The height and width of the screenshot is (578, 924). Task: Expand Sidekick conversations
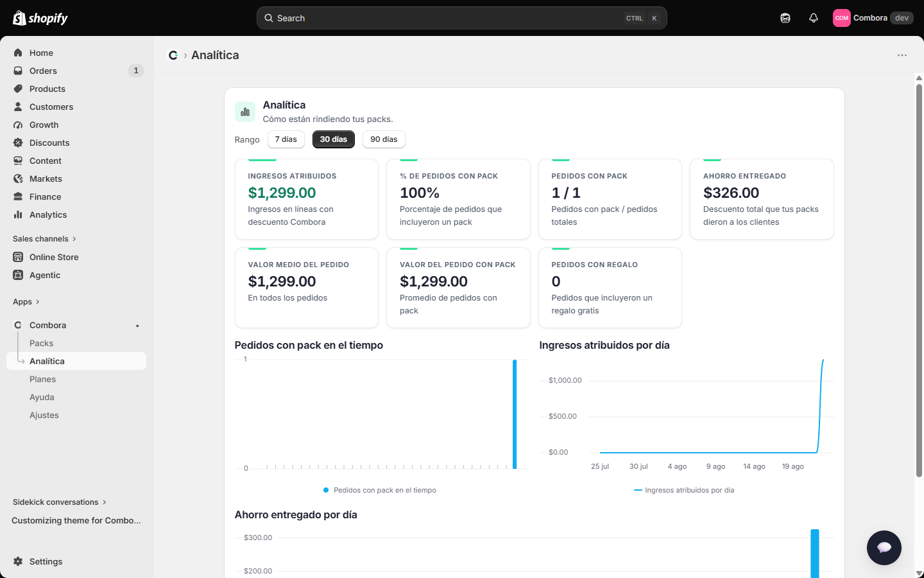(x=60, y=502)
